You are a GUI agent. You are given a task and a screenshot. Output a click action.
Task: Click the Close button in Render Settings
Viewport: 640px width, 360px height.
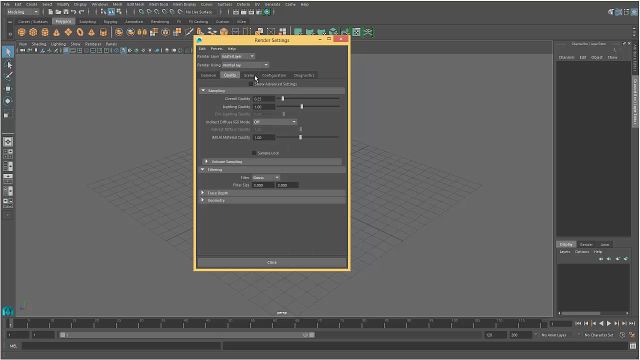tap(272, 262)
